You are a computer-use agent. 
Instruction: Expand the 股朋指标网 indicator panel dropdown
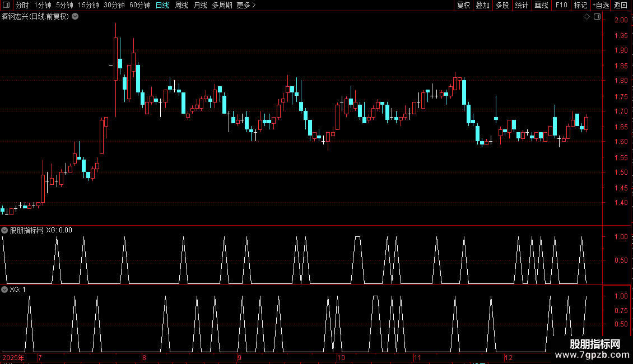pos(4,230)
